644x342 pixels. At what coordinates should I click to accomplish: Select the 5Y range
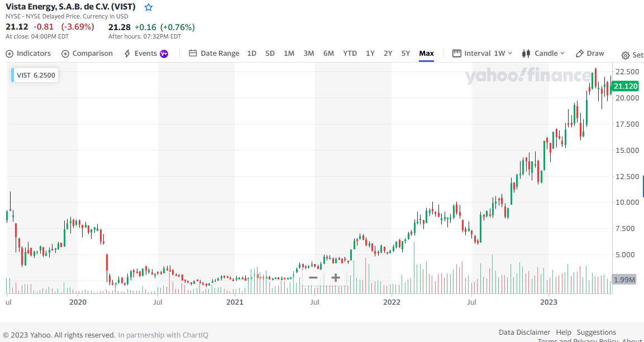click(406, 54)
